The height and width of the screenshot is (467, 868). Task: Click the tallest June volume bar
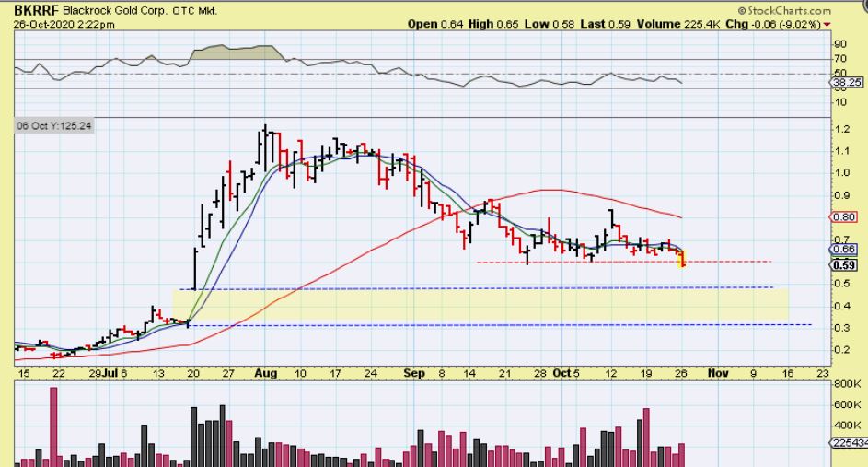coord(53,426)
